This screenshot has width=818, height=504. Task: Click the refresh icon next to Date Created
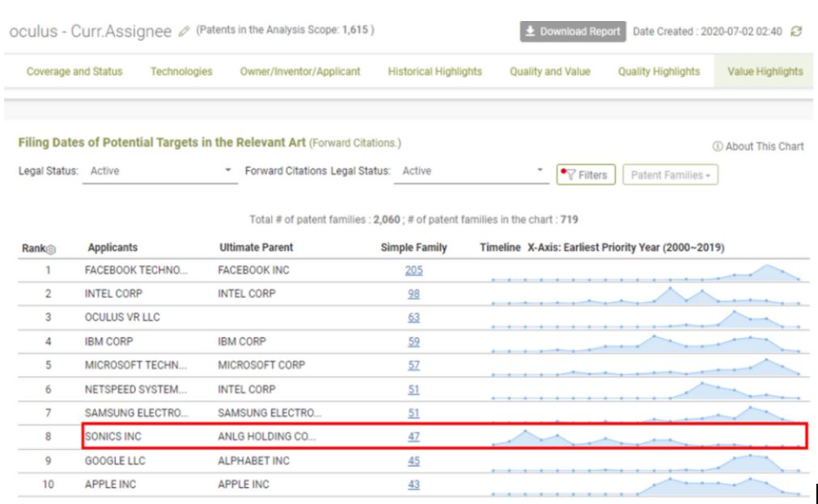(796, 32)
